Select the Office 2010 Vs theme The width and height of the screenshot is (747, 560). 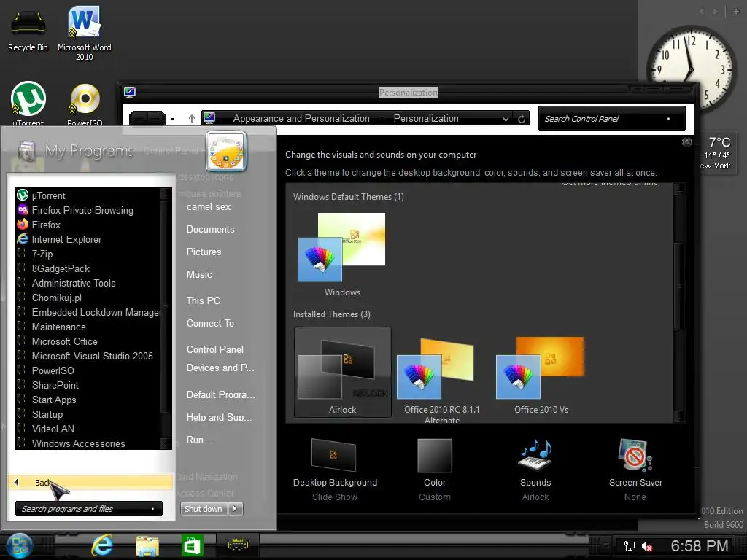click(x=541, y=376)
